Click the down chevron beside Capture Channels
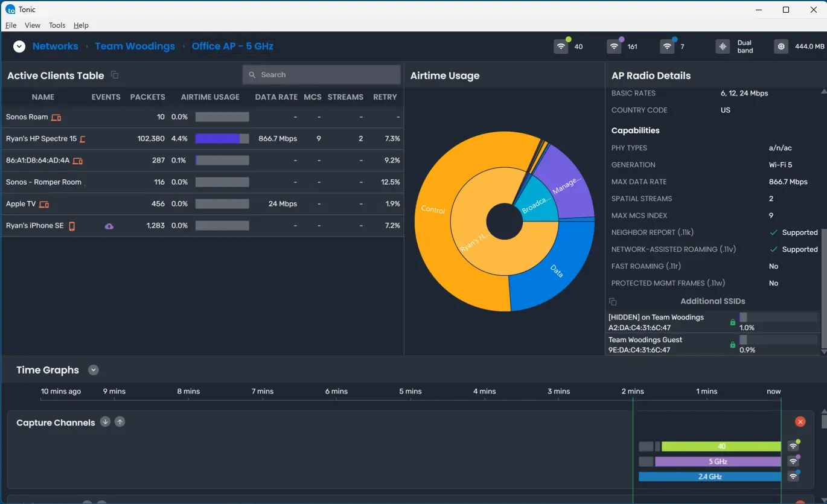The width and height of the screenshot is (827, 504). click(x=105, y=421)
